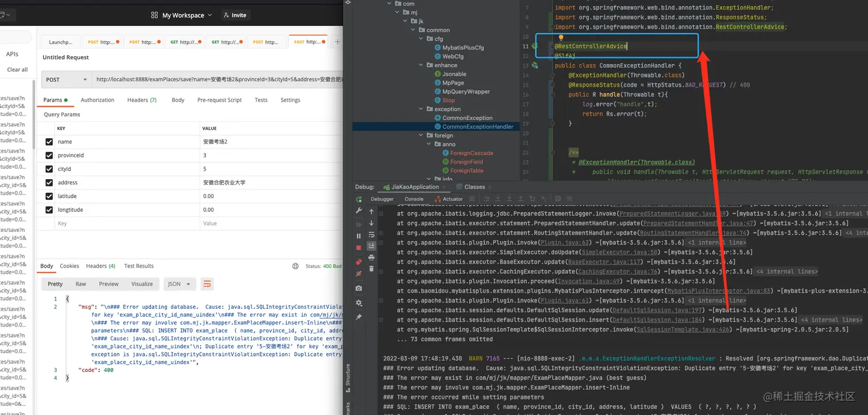Toggle scroll to end console icon
This screenshot has width=868, height=415.
click(371, 245)
